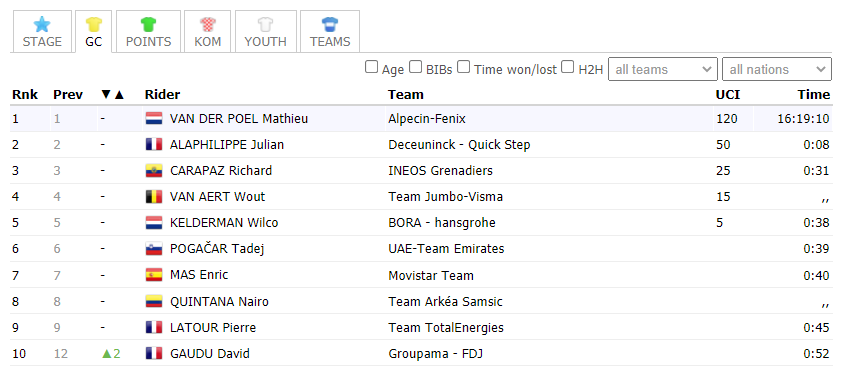Switch to the KOM tab label
This screenshot has height=367, width=847.
coord(207,42)
